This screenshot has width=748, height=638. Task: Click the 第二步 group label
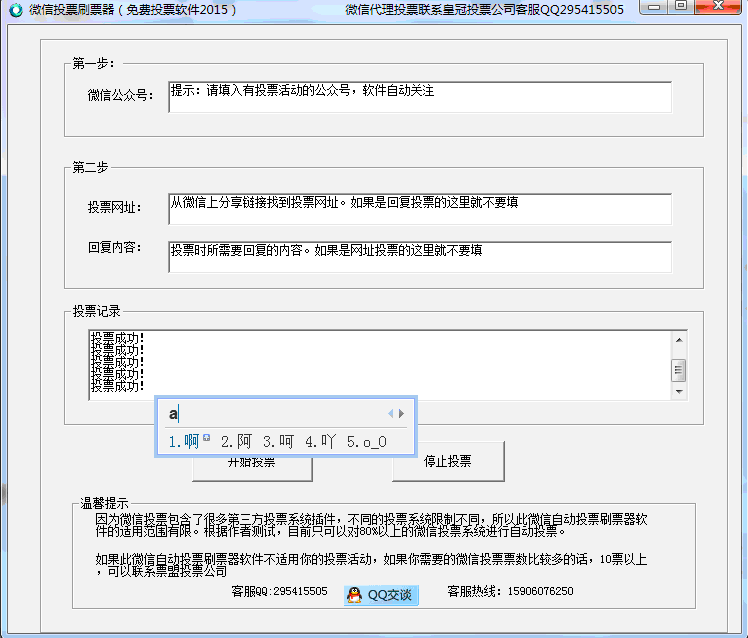pyautogui.click(x=90, y=167)
